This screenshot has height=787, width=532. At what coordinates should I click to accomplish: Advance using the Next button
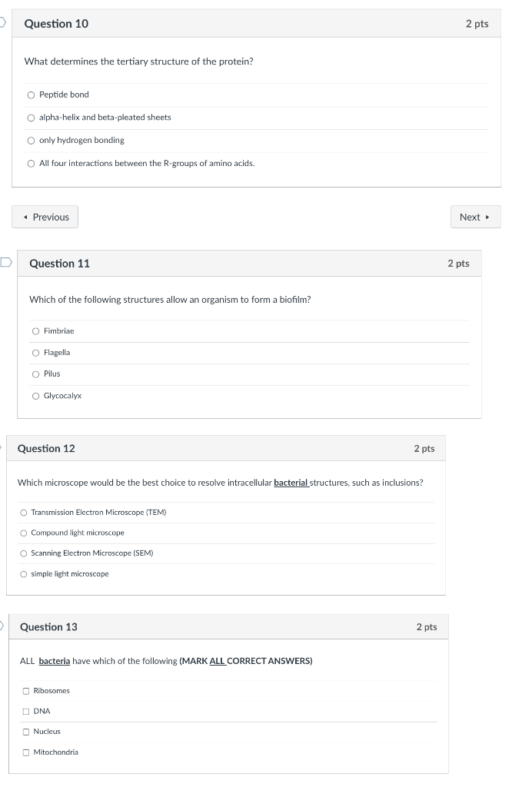tap(475, 217)
